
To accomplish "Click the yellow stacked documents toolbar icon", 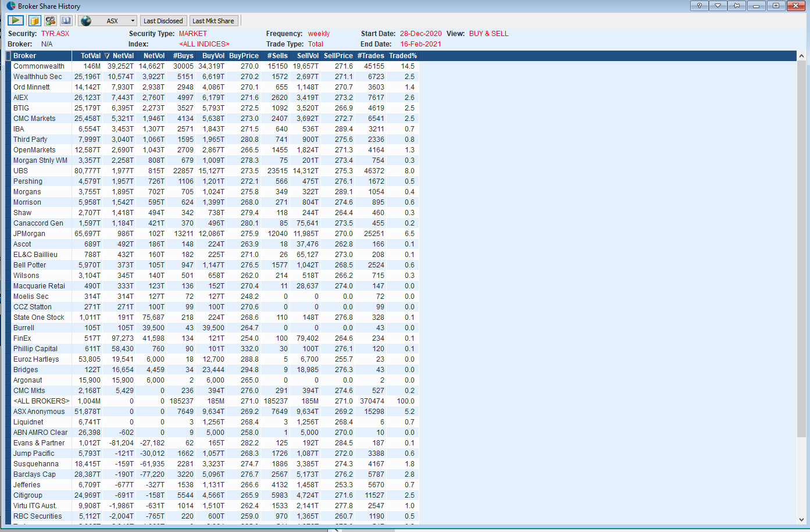I will pyautogui.click(x=35, y=20).
